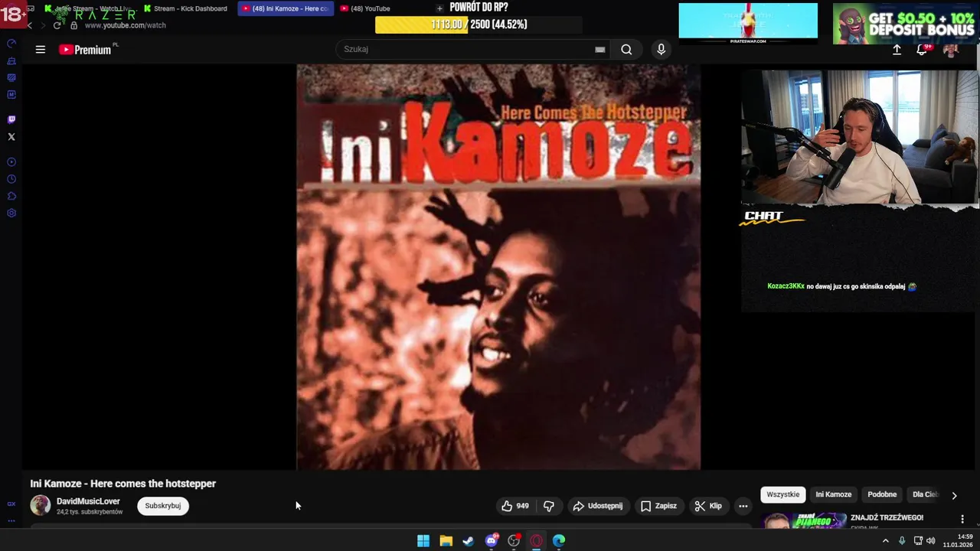Open the network icon in system tray
The height and width of the screenshot is (551, 980).
(918, 541)
